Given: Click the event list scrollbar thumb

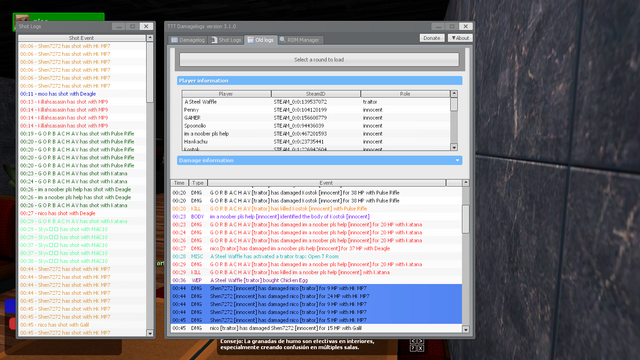Looking at the screenshot, I should pyautogui.click(x=466, y=219).
